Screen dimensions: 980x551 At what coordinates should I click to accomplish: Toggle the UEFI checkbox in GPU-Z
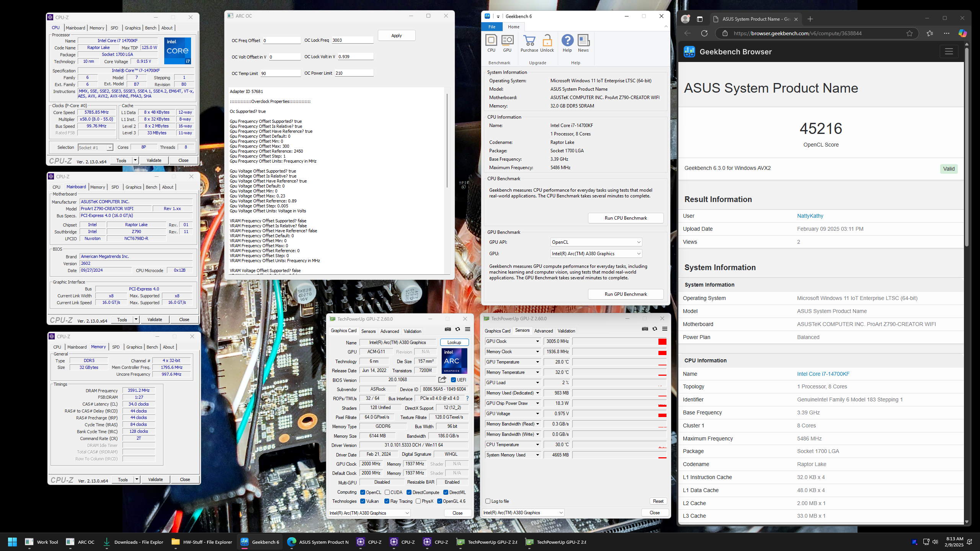point(453,380)
